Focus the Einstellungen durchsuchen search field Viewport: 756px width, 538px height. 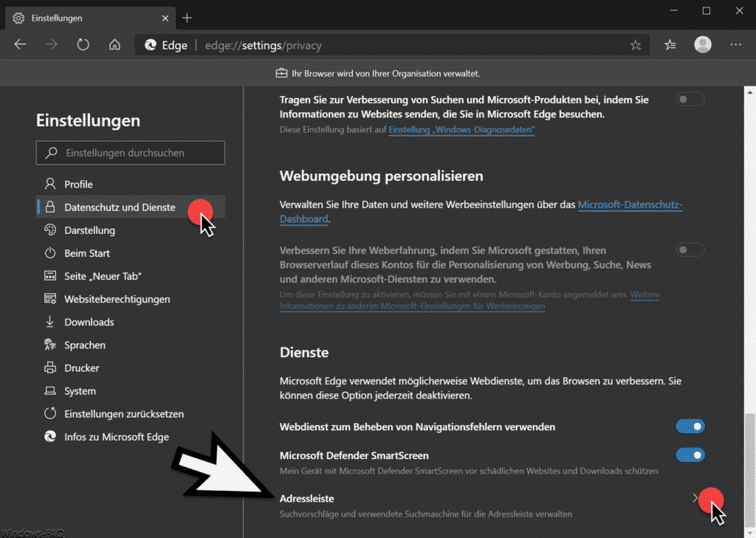tap(130, 153)
